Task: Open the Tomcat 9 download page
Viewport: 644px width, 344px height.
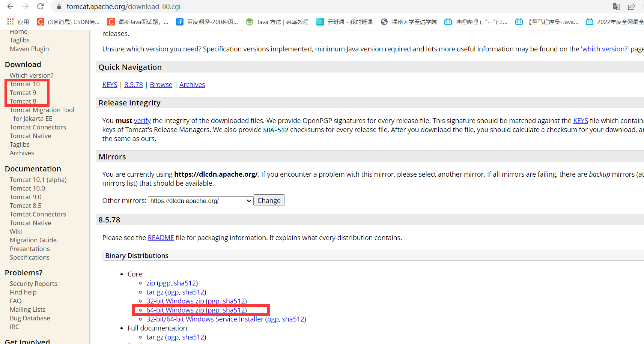Action: click(23, 93)
